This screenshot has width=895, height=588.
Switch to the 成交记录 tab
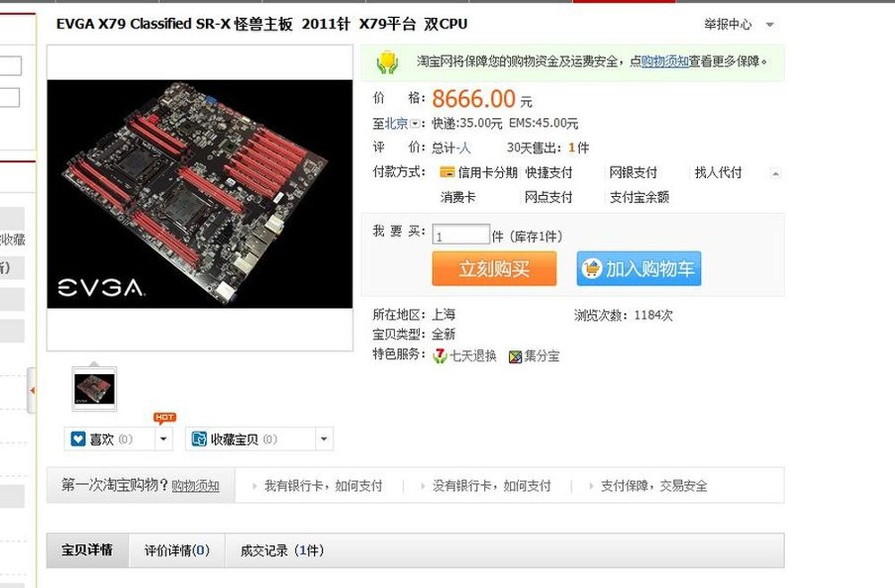click(x=282, y=550)
